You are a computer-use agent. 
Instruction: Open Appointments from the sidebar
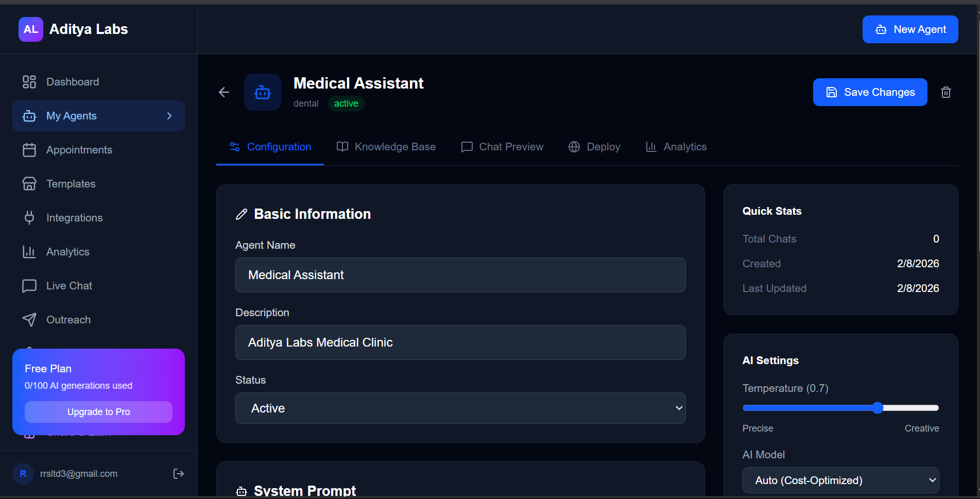coord(98,150)
